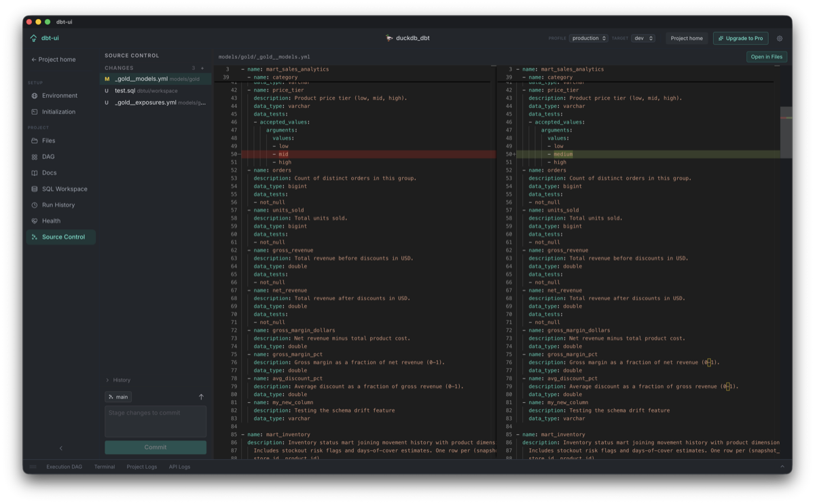Click the Environment globe icon
The width and height of the screenshot is (815, 504).
point(35,96)
